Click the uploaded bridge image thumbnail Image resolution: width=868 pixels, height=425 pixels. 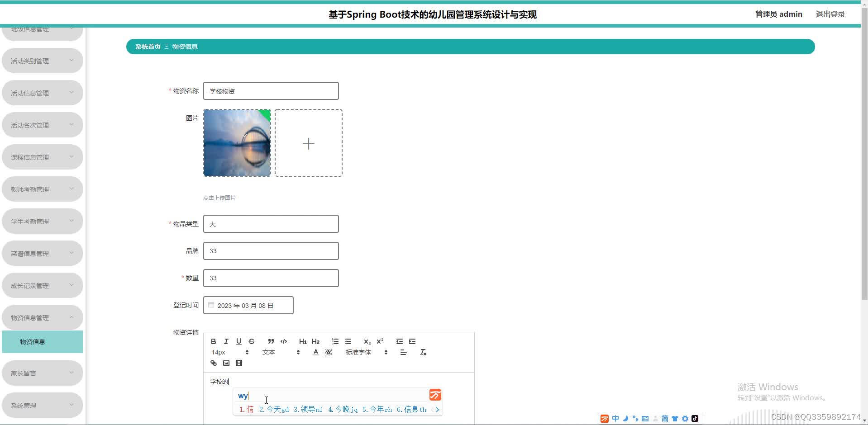[x=237, y=143]
